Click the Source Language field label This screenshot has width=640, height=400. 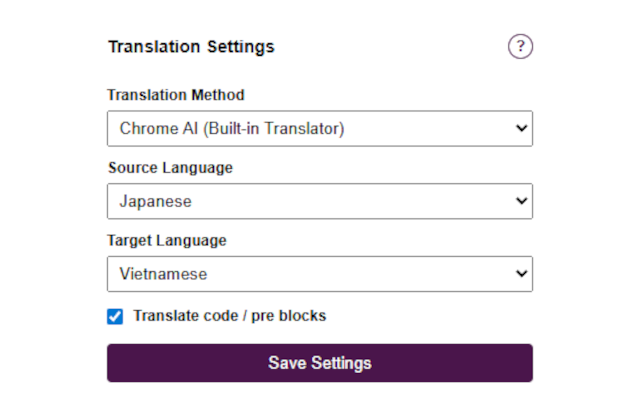click(170, 168)
